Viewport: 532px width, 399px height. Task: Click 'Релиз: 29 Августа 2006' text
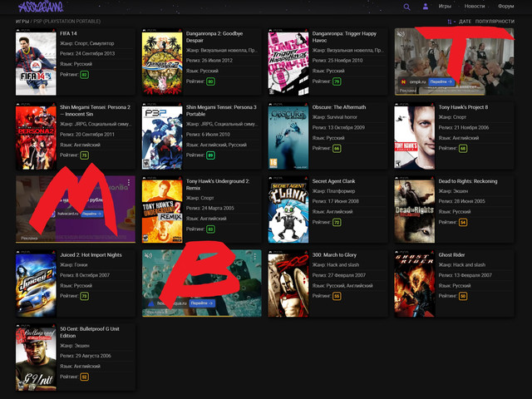point(86,356)
